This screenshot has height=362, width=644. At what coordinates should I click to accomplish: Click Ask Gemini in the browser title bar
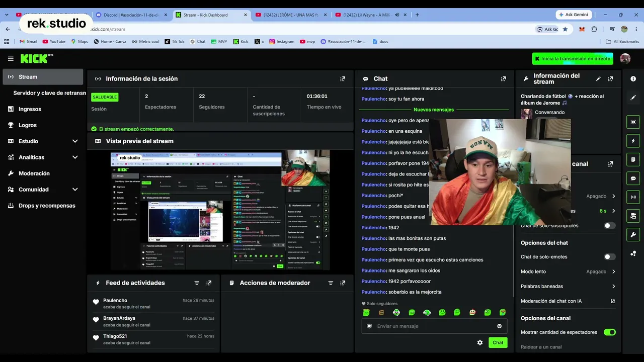(x=574, y=15)
